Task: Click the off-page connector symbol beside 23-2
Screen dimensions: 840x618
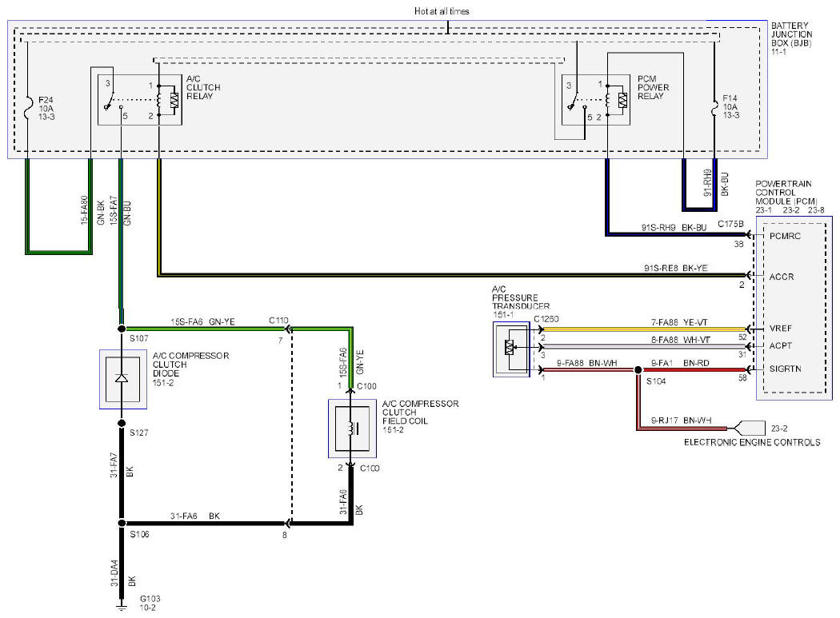Action: pyautogui.click(x=748, y=428)
